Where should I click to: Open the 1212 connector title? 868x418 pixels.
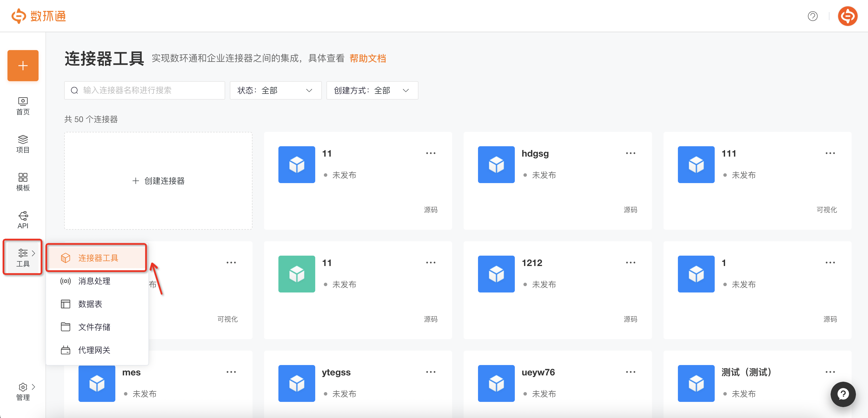point(532,263)
